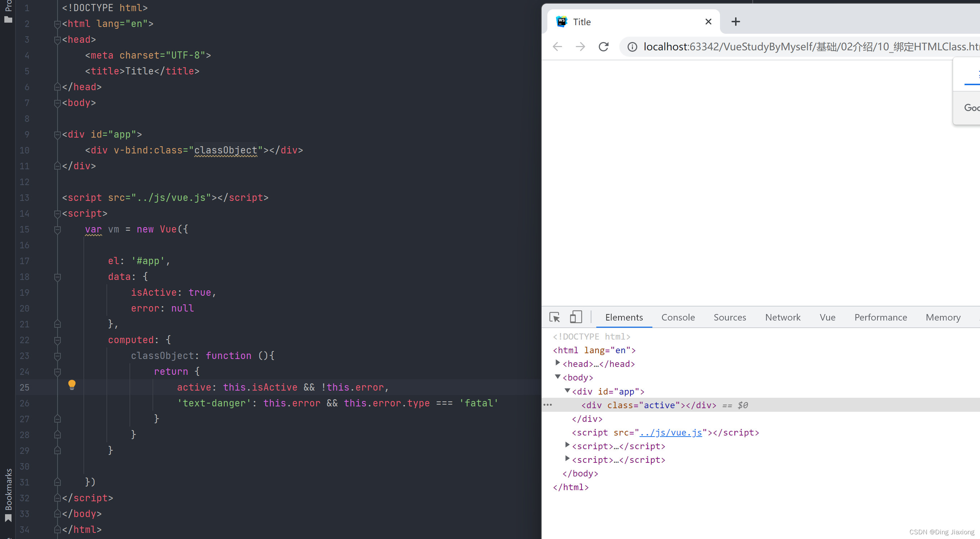Click line number 10 in the gutter
This screenshot has width=980, height=539.
click(24, 150)
